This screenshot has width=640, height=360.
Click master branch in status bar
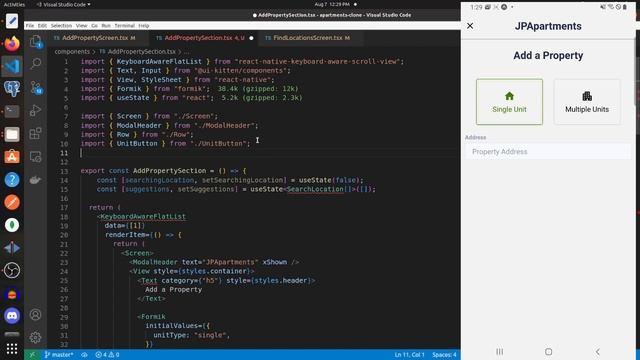(x=59, y=355)
